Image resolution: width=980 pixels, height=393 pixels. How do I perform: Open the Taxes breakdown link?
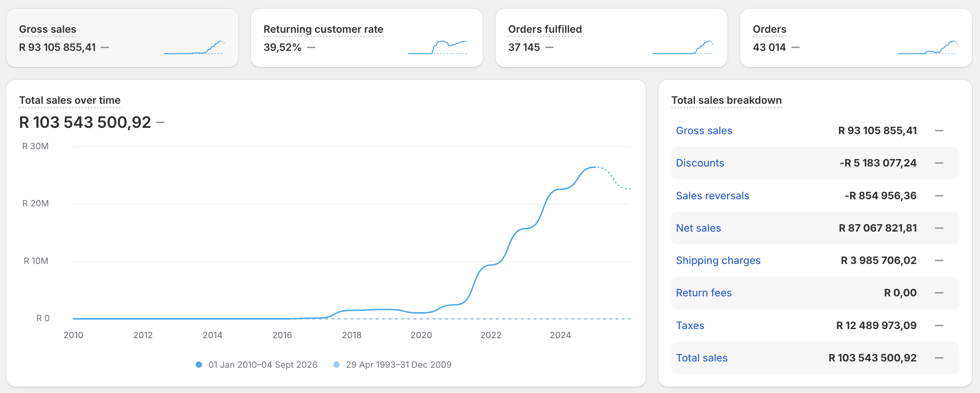(690, 326)
